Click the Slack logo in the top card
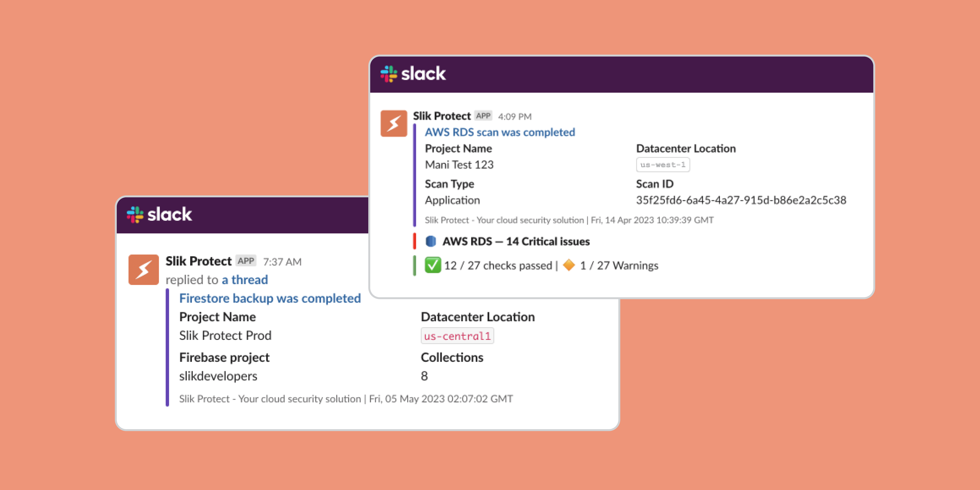Image resolution: width=980 pixels, height=490 pixels. click(413, 74)
